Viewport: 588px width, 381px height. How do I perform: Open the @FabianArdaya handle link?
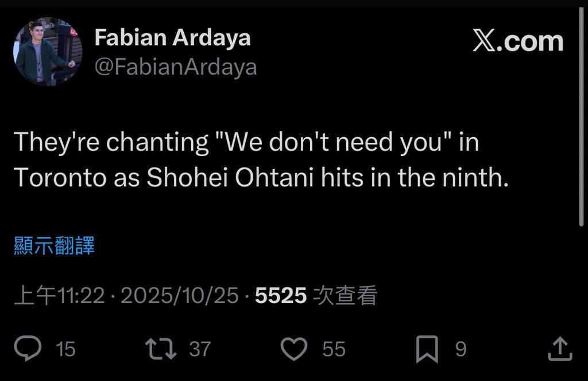pos(175,67)
